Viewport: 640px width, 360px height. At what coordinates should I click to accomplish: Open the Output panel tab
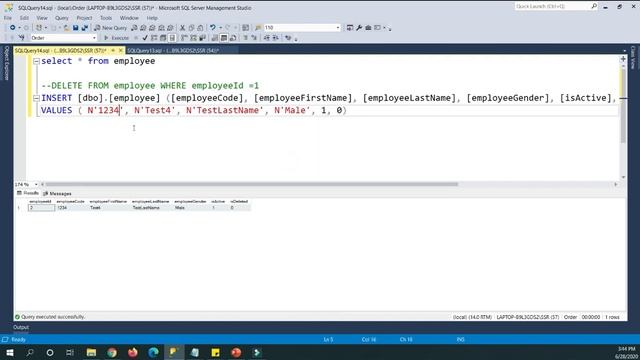point(21,327)
